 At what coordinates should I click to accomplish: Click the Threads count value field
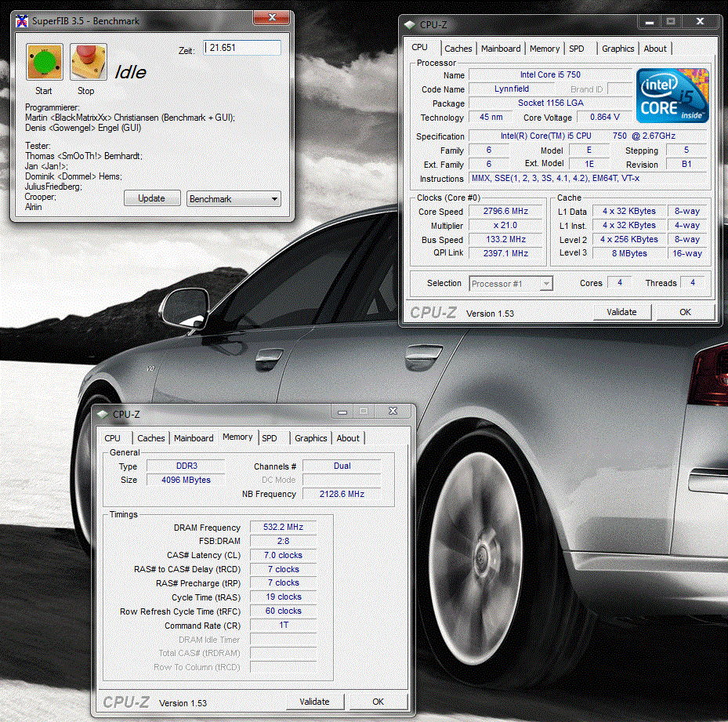coord(693,282)
